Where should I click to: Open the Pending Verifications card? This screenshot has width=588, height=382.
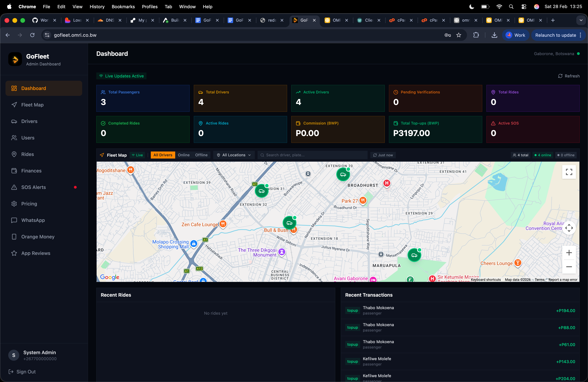coord(435,98)
